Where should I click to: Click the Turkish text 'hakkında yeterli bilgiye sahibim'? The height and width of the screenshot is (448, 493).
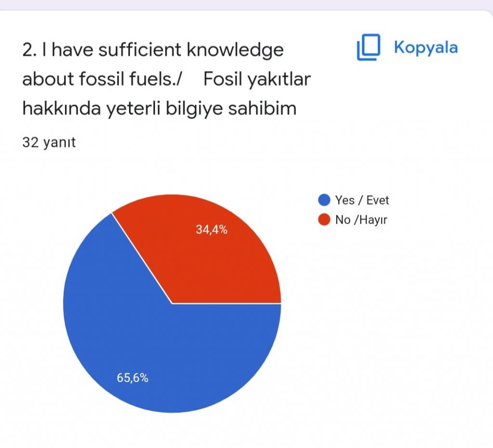(x=159, y=108)
